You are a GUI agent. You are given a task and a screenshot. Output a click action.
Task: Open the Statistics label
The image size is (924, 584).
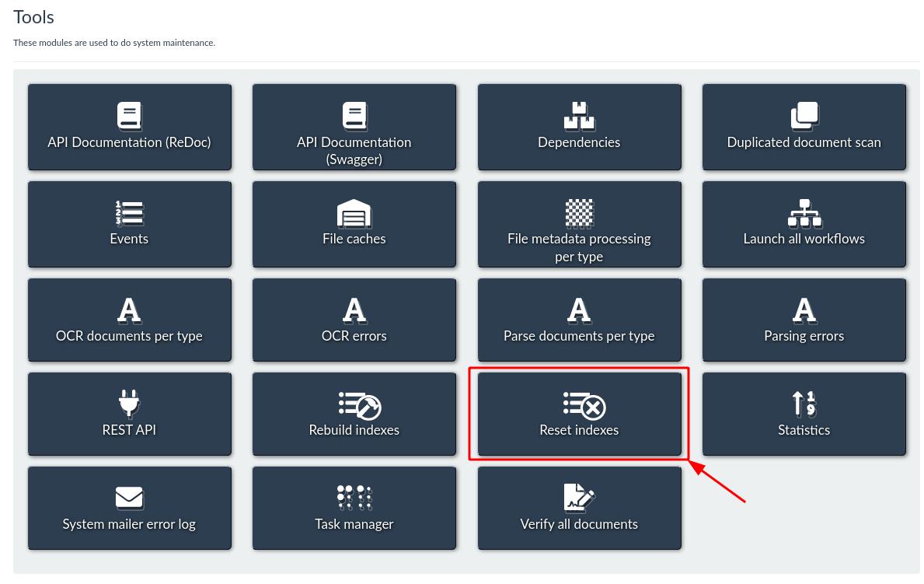[x=804, y=430]
